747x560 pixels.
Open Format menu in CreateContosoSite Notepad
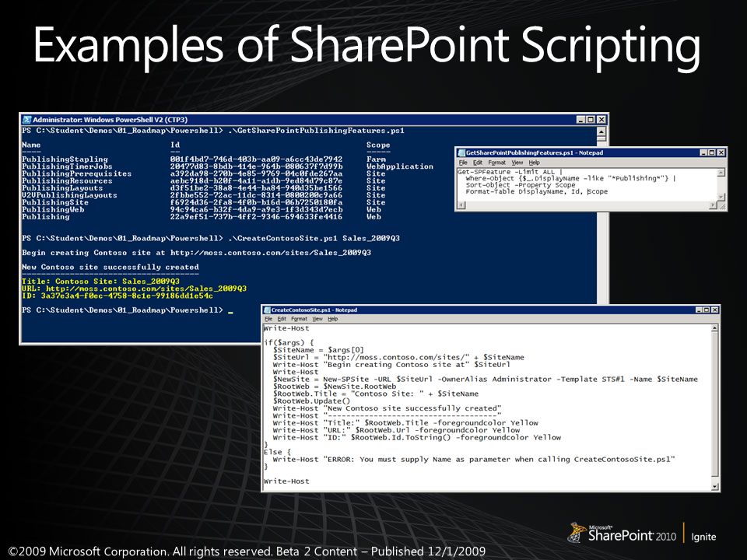tap(299, 319)
